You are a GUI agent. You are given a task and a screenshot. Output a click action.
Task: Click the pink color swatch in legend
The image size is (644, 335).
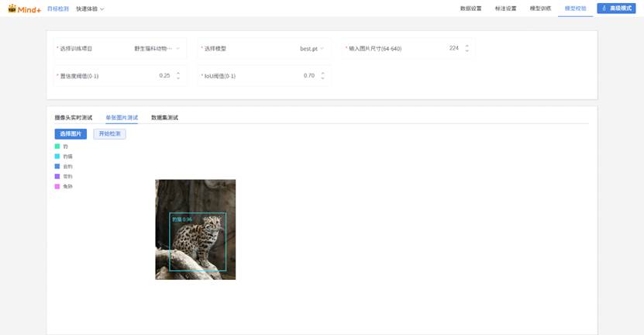click(x=57, y=186)
